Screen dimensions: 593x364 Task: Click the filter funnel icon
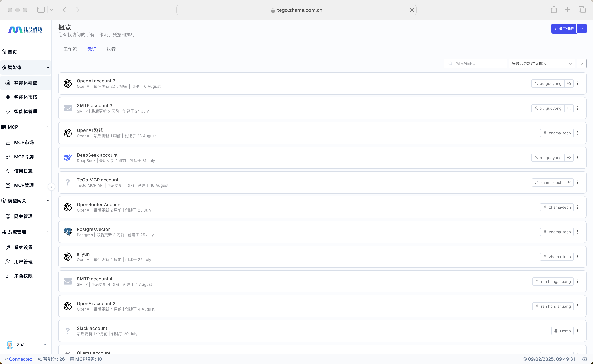pos(581,64)
